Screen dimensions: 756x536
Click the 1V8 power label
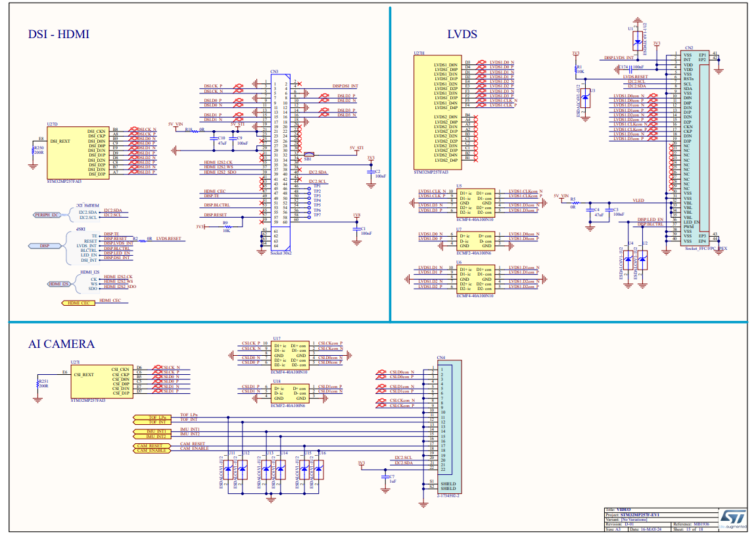[x=356, y=215]
